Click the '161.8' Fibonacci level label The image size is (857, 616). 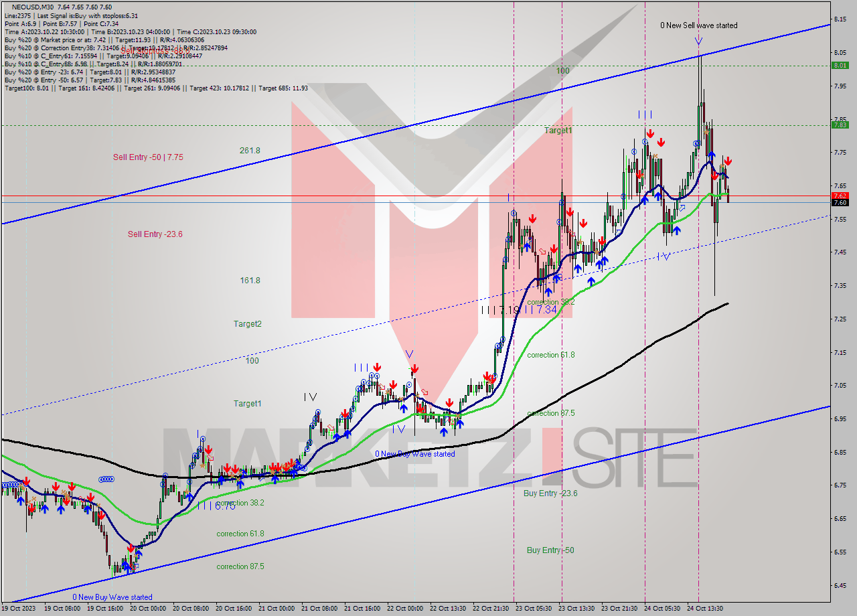[x=250, y=280]
